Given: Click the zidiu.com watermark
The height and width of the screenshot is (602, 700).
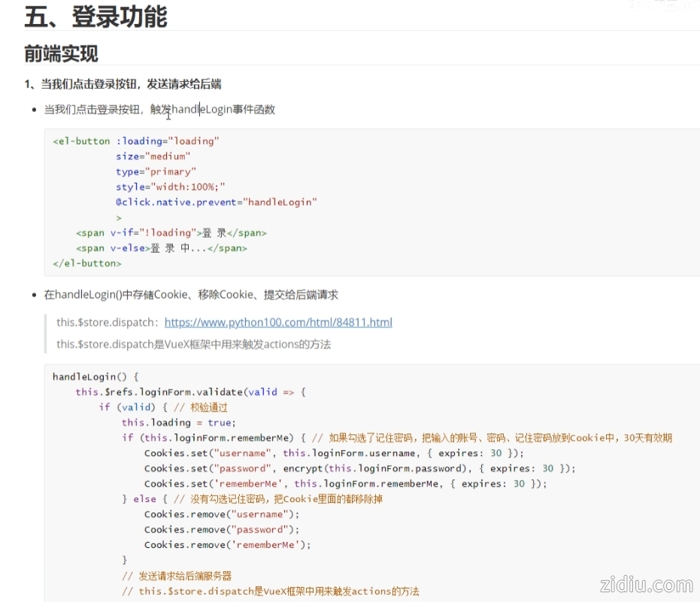Looking at the screenshot, I should coord(644,585).
